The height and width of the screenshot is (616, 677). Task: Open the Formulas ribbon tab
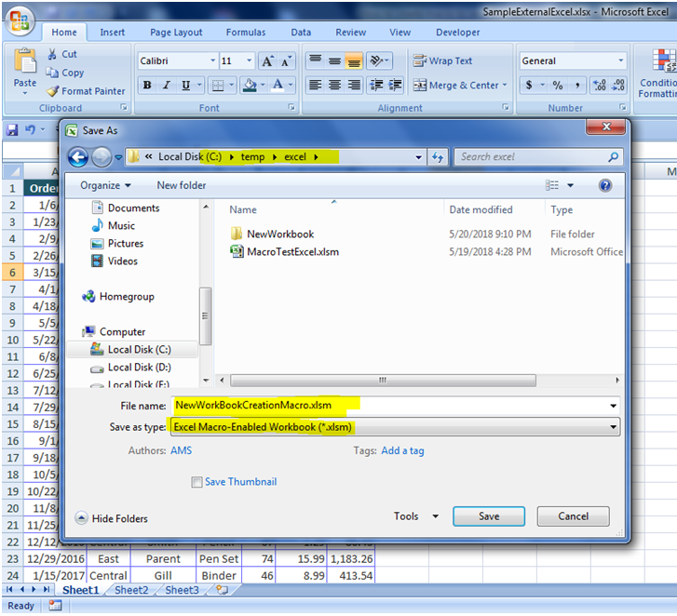[x=246, y=33]
